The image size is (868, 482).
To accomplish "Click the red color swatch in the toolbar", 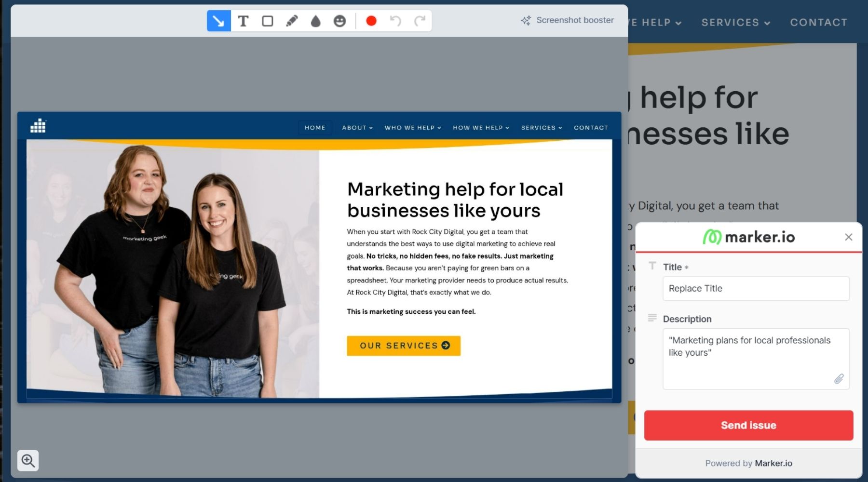I will point(371,21).
